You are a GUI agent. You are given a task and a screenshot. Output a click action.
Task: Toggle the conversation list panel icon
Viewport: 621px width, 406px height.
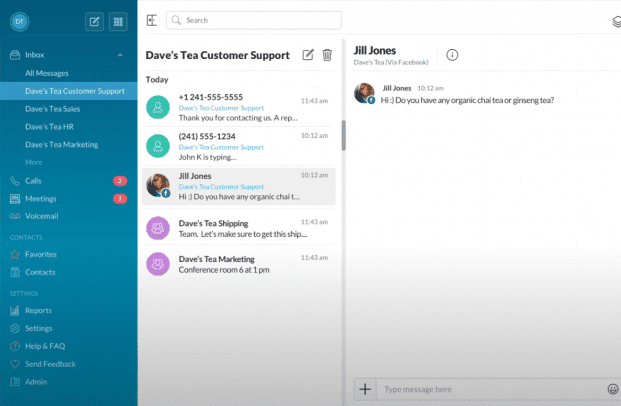(151, 20)
